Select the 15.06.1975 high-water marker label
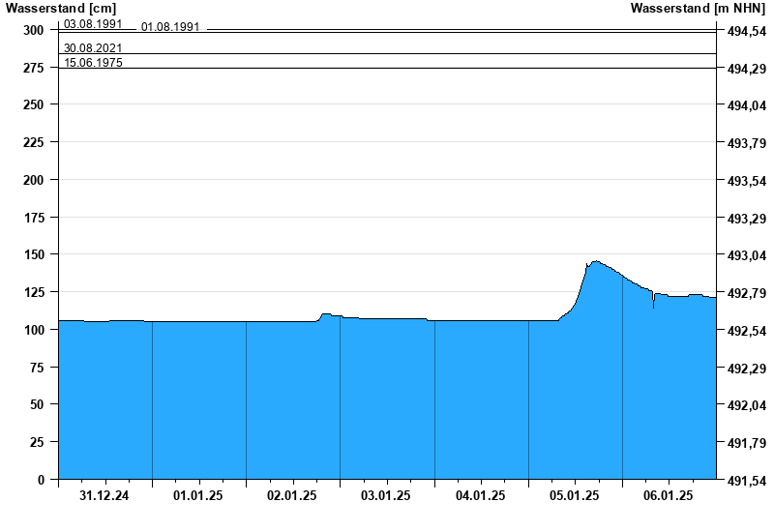Viewport: 774px width, 532px height. (x=93, y=63)
